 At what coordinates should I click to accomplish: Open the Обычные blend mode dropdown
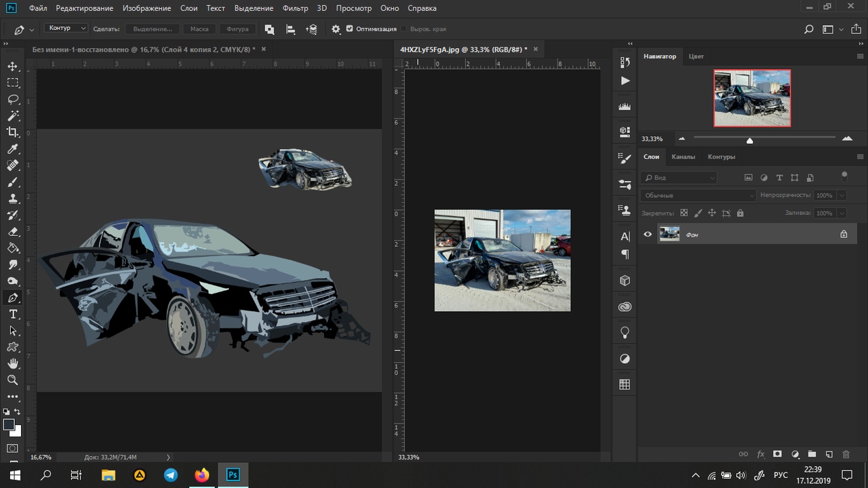(x=698, y=195)
